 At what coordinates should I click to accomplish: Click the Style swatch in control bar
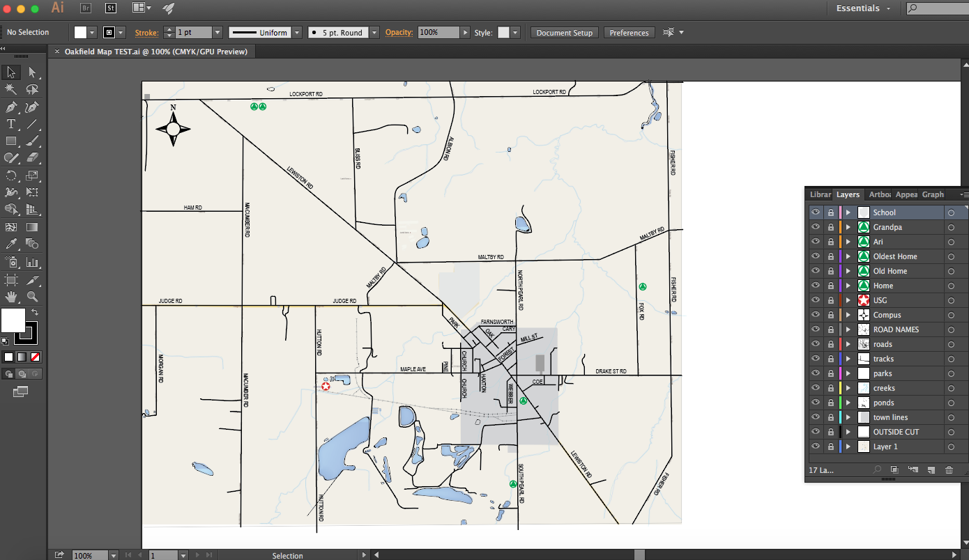[x=503, y=33]
